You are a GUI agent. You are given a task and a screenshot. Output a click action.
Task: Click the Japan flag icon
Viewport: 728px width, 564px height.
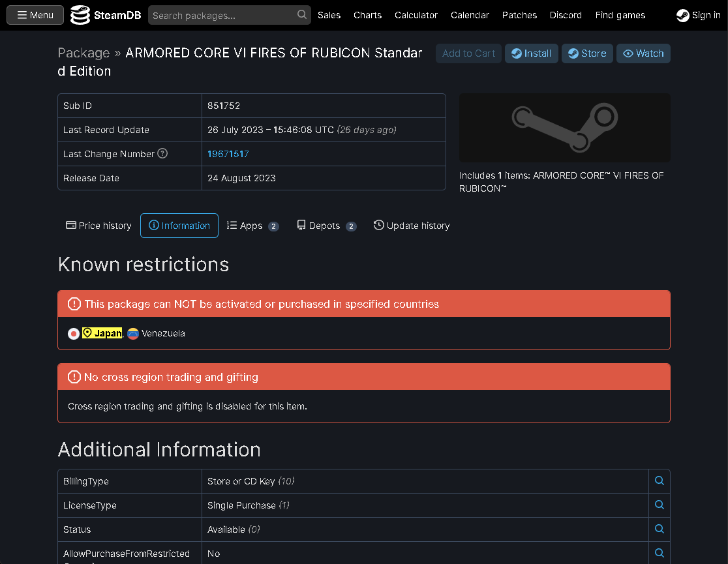click(x=73, y=334)
